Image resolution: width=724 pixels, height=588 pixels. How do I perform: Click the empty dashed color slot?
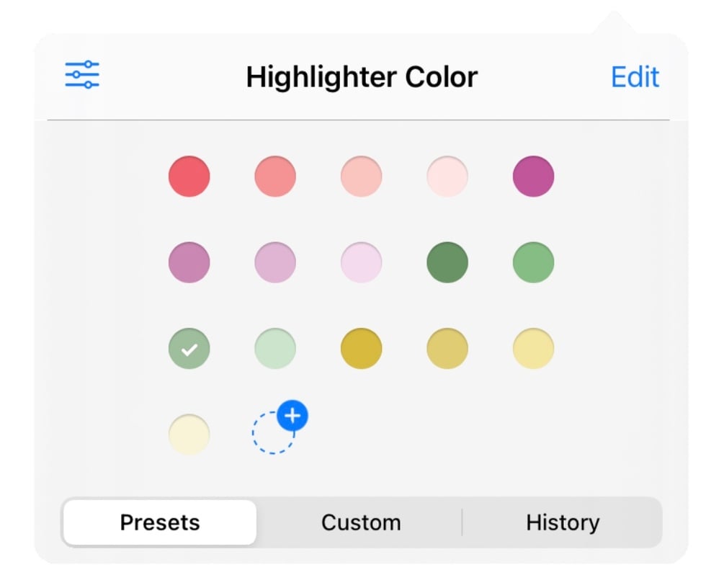(x=272, y=435)
